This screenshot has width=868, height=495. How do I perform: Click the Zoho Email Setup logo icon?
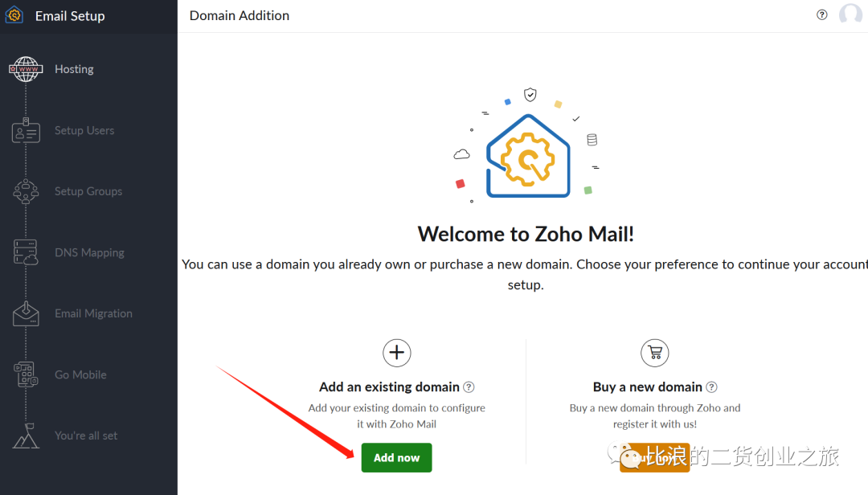click(x=14, y=15)
